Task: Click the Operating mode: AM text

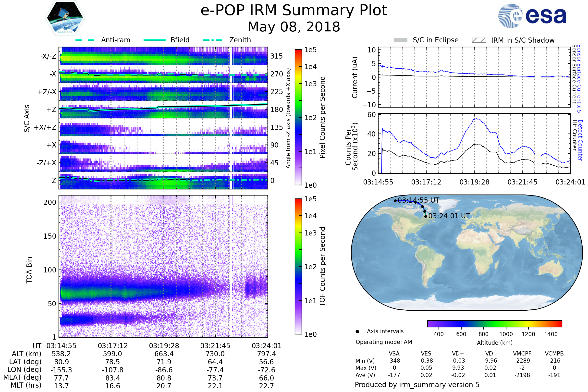Action: pos(384,342)
